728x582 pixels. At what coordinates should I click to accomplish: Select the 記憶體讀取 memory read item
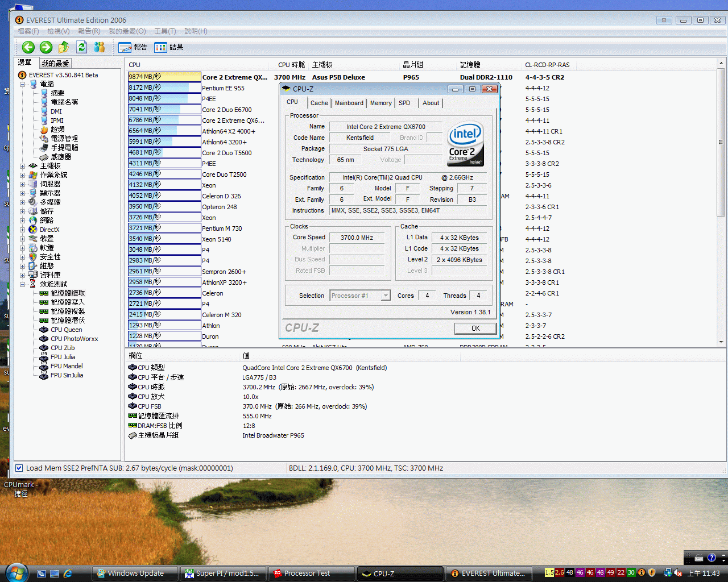point(62,293)
